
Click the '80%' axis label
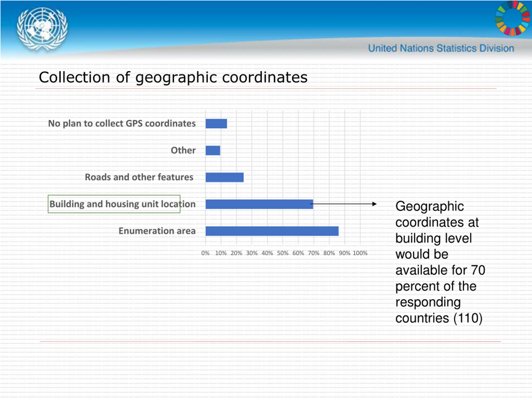click(329, 253)
